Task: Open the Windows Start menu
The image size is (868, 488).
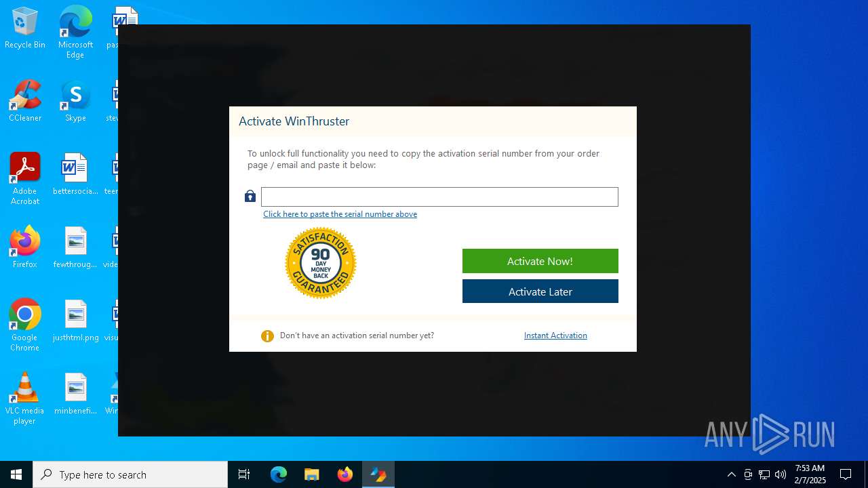Action: click(x=16, y=474)
